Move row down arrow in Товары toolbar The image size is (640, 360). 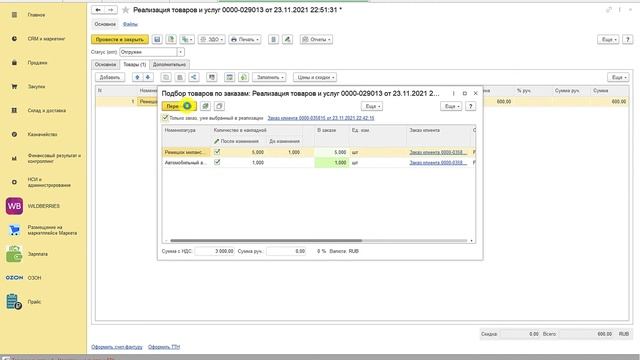coord(148,77)
